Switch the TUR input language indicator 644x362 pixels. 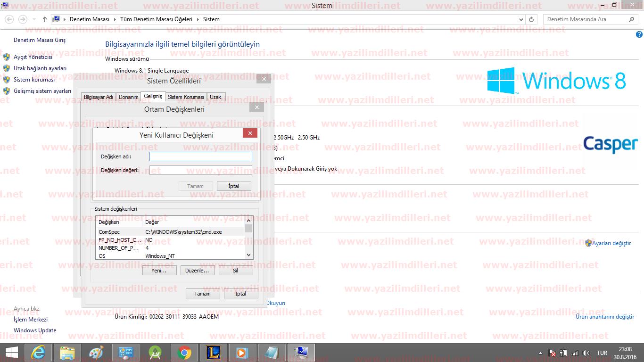602,353
